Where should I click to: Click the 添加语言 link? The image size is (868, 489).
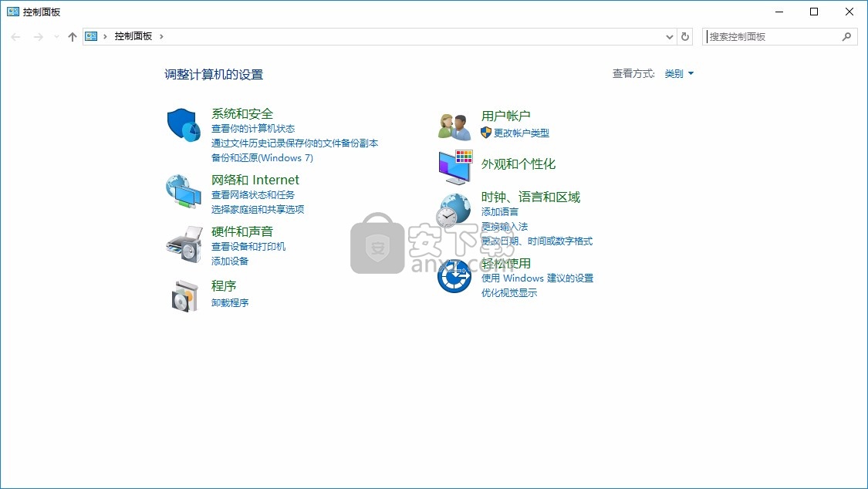[x=500, y=211]
